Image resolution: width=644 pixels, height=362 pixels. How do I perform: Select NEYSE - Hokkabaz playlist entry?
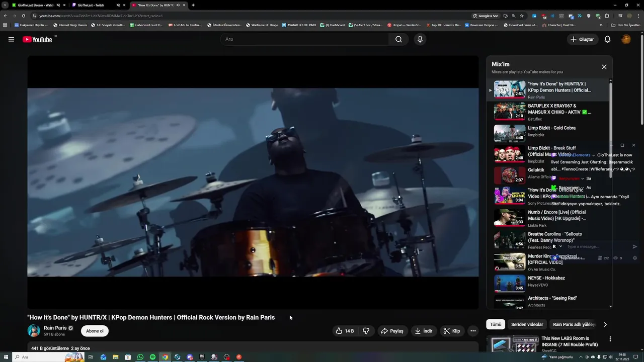[x=548, y=283]
